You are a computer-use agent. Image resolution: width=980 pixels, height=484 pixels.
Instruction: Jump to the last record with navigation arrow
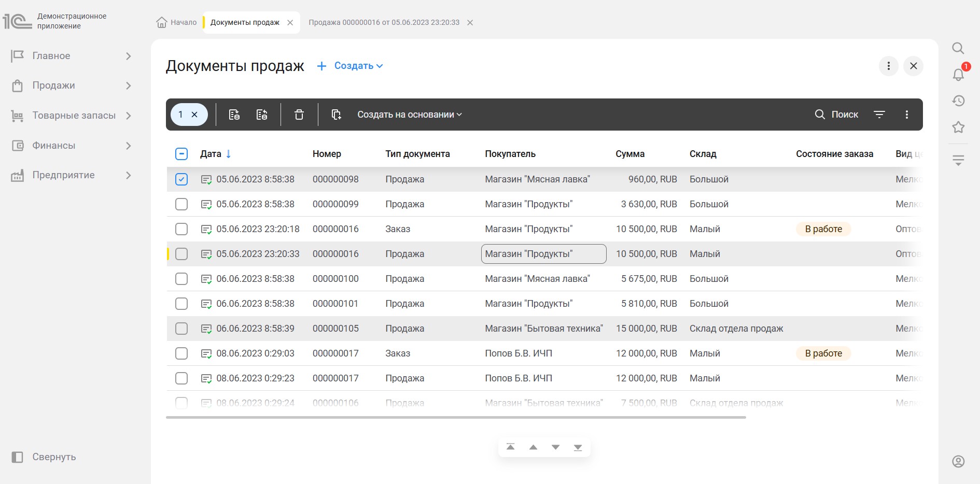pos(578,447)
